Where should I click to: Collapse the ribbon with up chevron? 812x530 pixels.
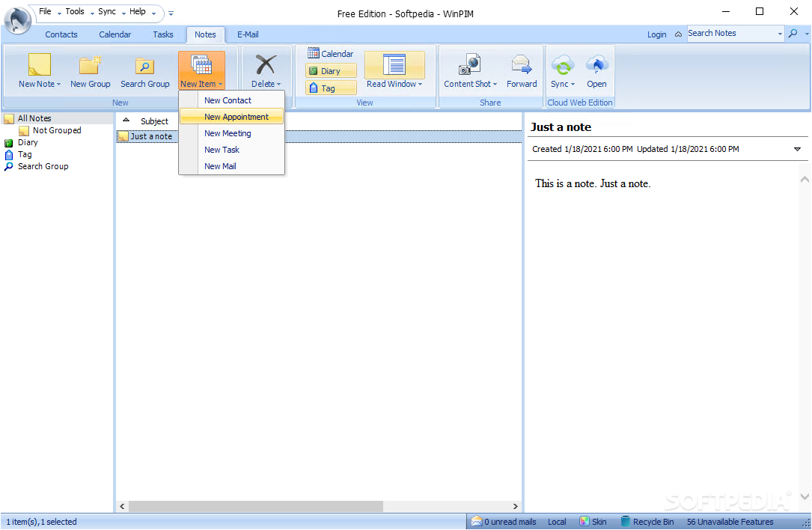(678, 34)
